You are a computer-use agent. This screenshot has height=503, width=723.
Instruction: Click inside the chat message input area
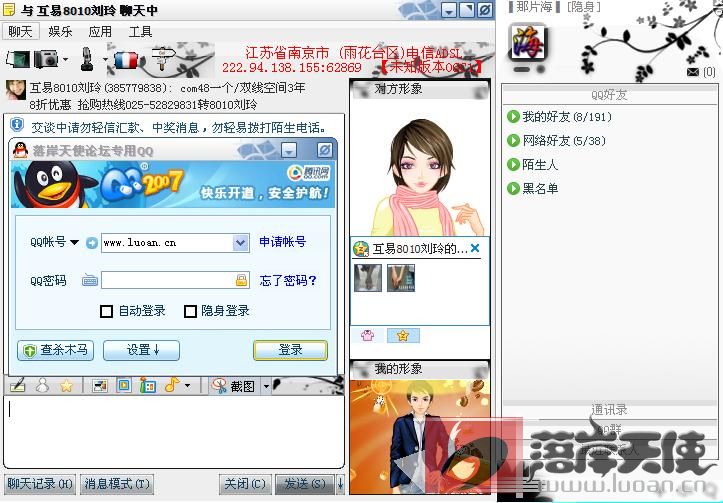(174, 432)
